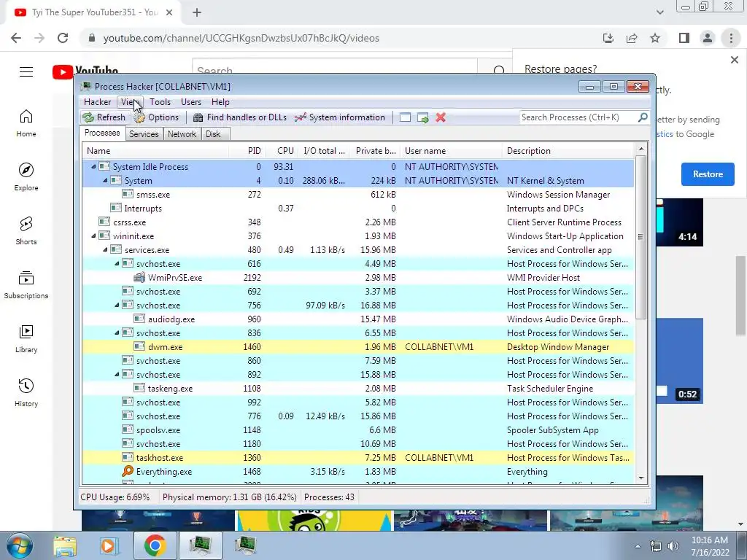Viewport: 747px width, 560px height.
Task: Select the Processes tab
Action: (102, 133)
